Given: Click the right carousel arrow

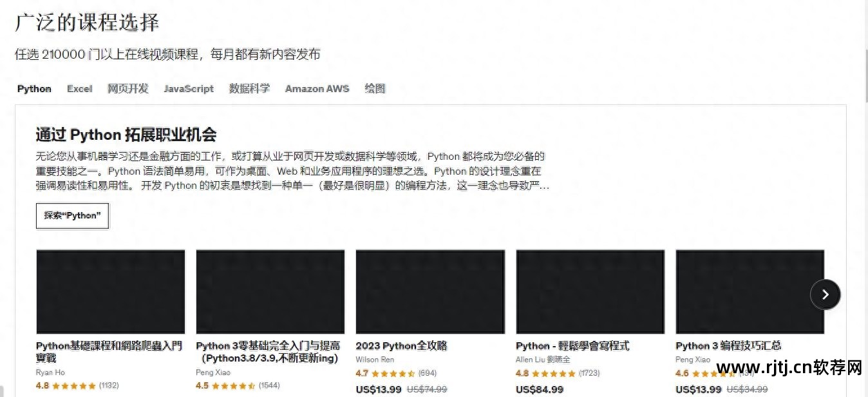Looking at the screenshot, I should (825, 294).
